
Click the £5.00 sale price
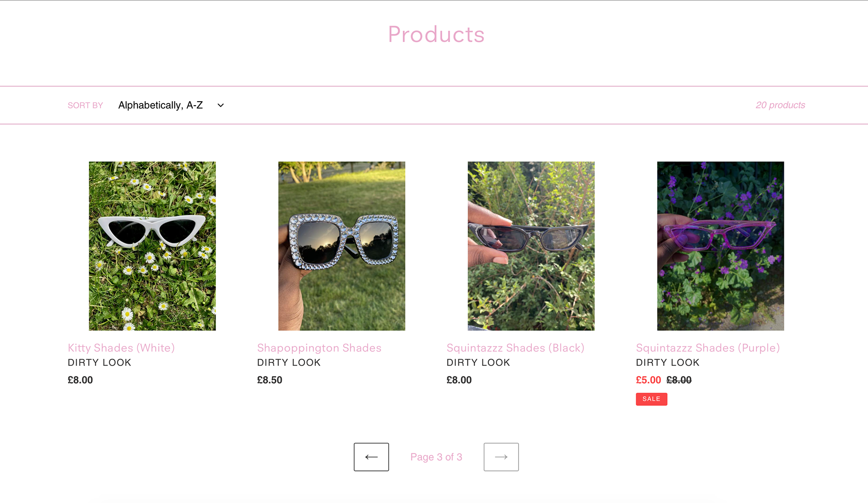648,380
